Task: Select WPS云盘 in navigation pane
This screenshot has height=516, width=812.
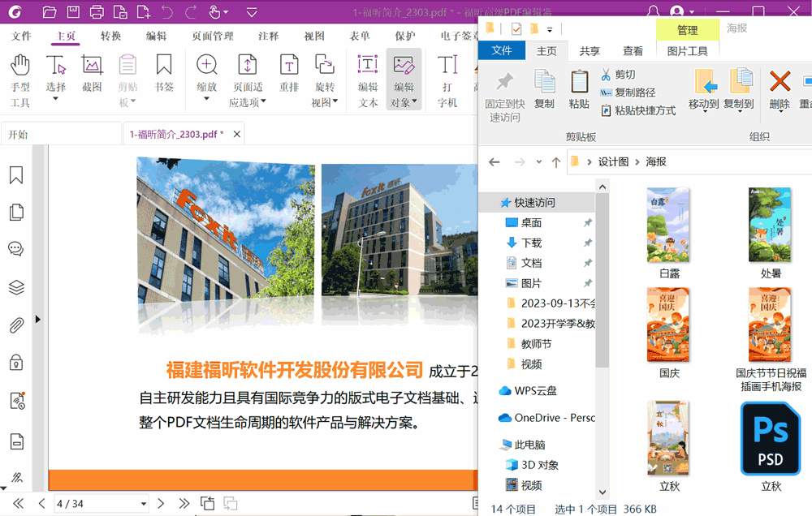Action: (535, 391)
